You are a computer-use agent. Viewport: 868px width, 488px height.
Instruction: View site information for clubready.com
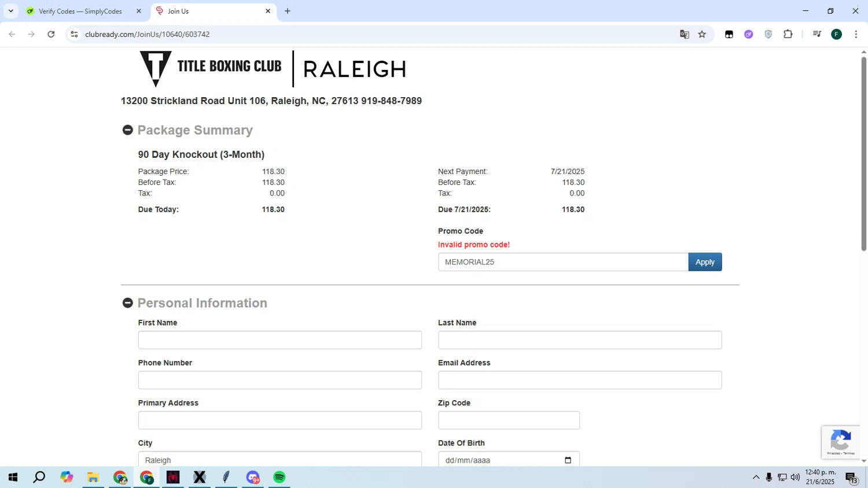point(74,34)
